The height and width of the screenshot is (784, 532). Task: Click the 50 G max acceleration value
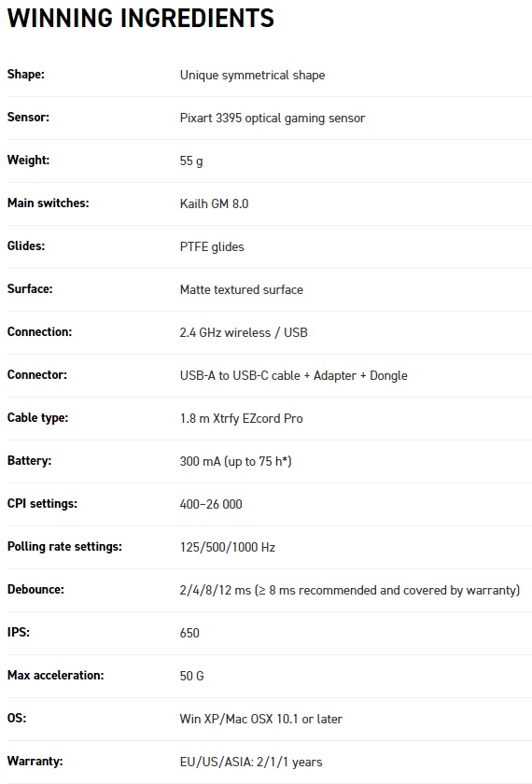[192, 676]
